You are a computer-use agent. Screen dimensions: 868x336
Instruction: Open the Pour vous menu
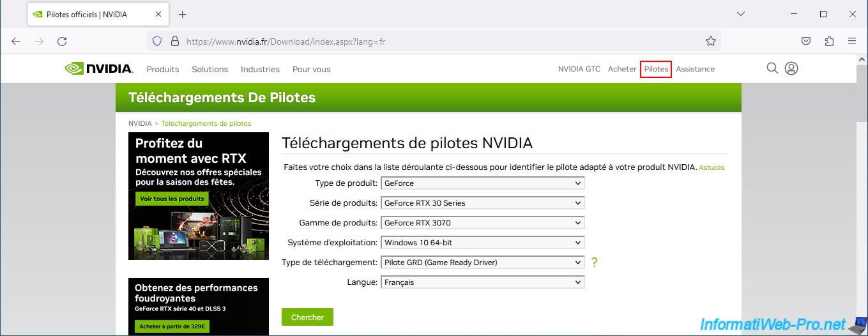tap(311, 69)
